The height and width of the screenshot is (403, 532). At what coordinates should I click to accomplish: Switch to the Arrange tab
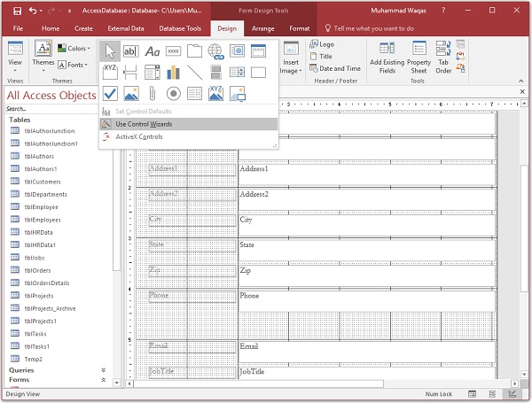[x=262, y=28]
